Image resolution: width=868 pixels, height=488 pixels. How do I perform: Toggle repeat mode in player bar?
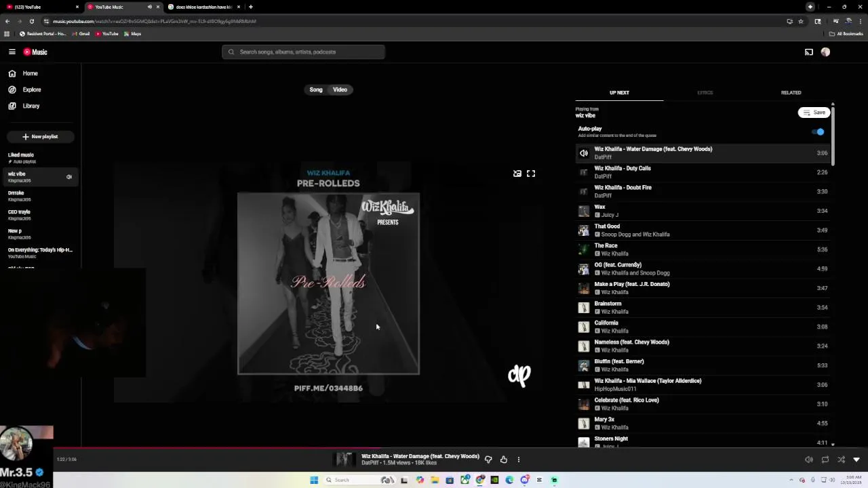pos(825,460)
